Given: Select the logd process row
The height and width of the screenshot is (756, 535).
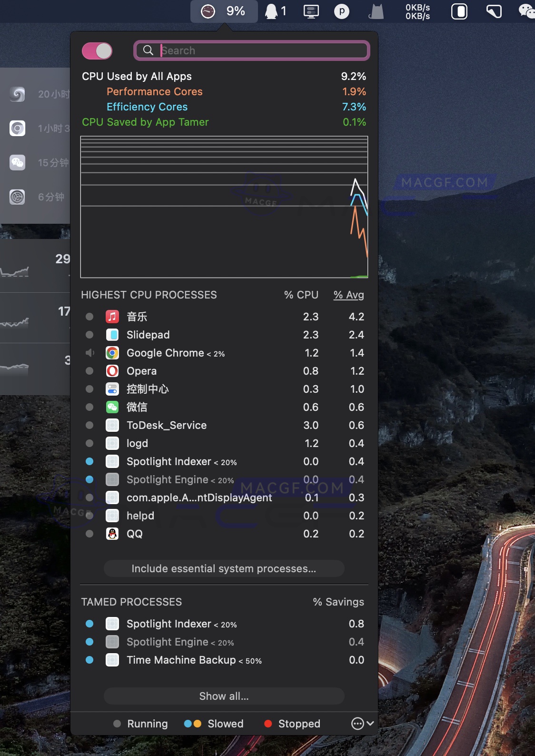Looking at the screenshot, I should pos(137,443).
